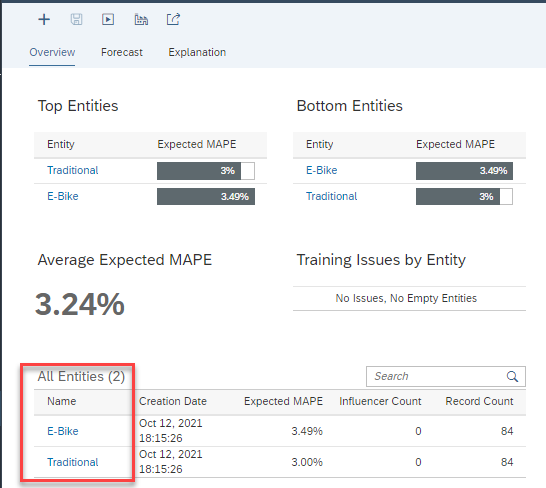
Task: Open E-Bike link in Bottom Entities
Action: point(321,170)
